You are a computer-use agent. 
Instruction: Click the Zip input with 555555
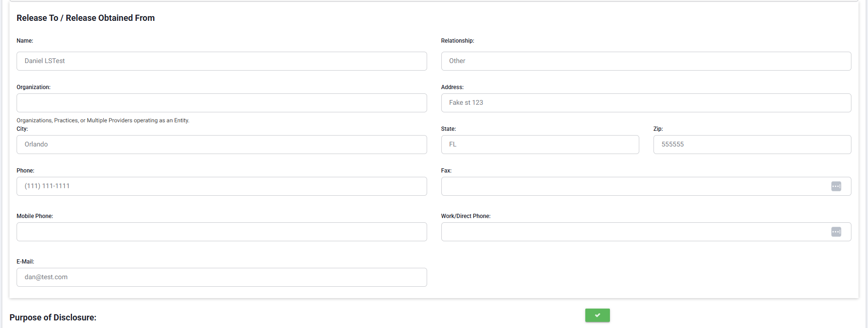[x=752, y=145]
